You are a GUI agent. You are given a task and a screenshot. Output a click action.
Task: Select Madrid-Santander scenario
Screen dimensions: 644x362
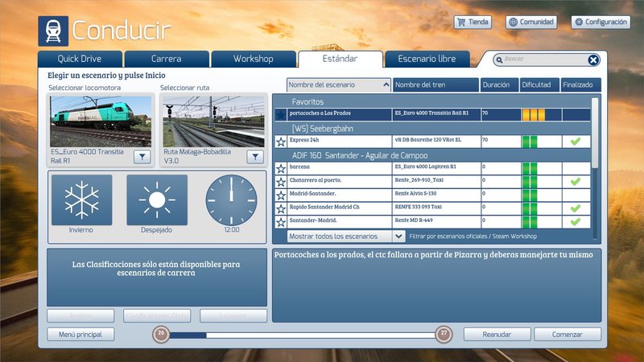coord(432,195)
